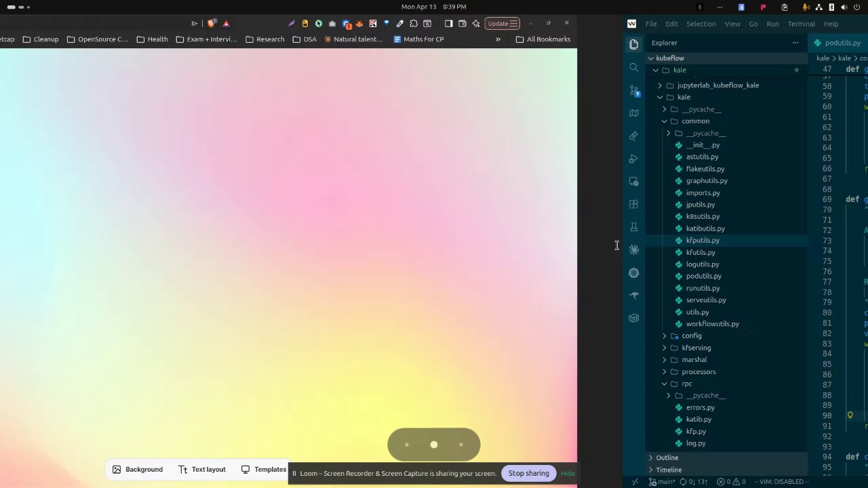Viewport: 868px width, 488px height.
Task: Open the Terminal menu
Action: [x=802, y=24]
